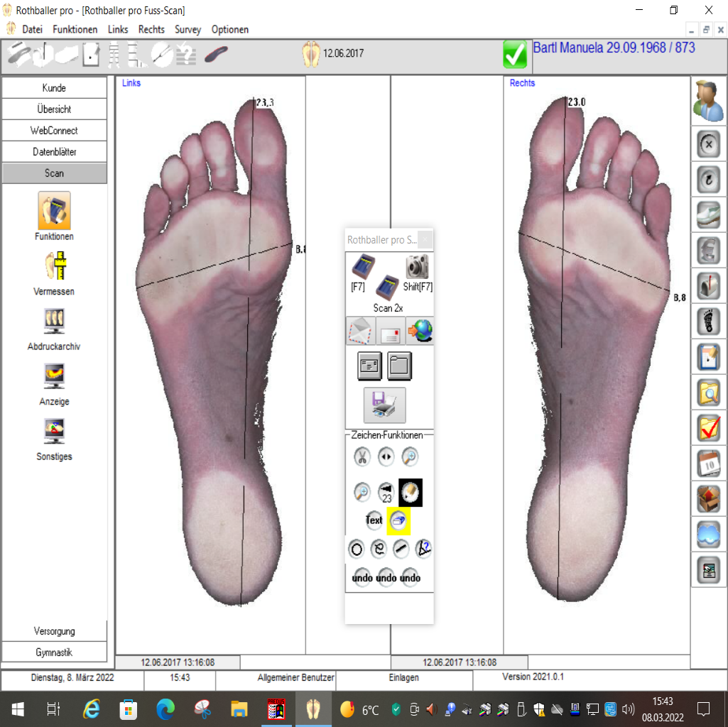Click the Scan 2x scanner icon

click(x=387, y=288)
